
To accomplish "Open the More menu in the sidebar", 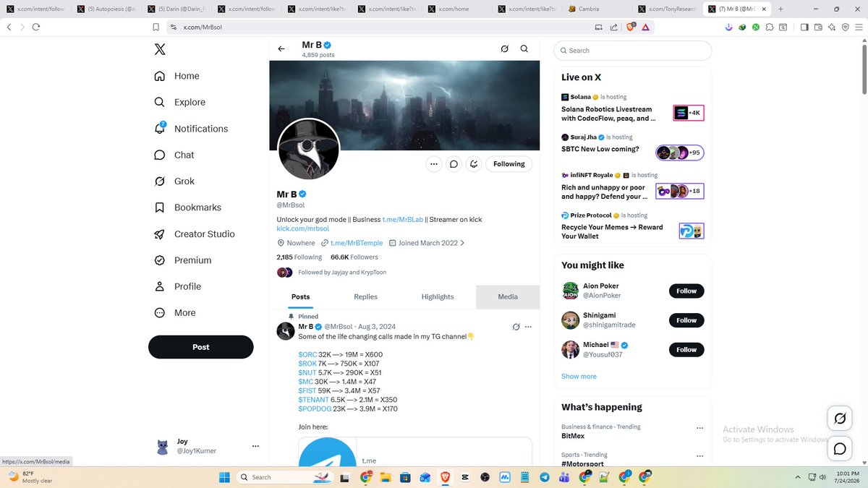I will point(175,313).
